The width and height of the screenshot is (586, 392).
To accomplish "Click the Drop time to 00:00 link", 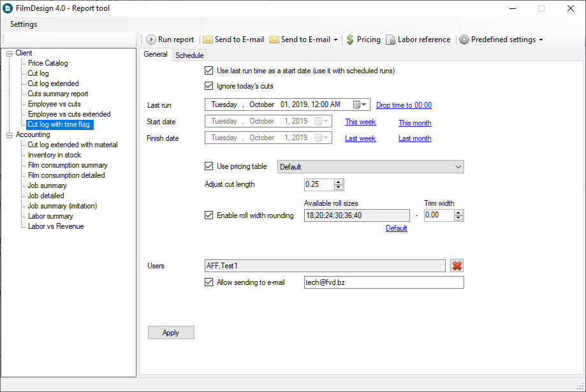I will pyautogui.click(x=404, y=105).
